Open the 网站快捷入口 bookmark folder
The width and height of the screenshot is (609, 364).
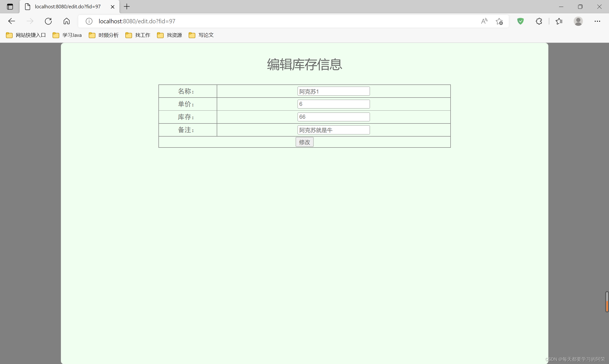pyautogui.click(x=26, y=35)
